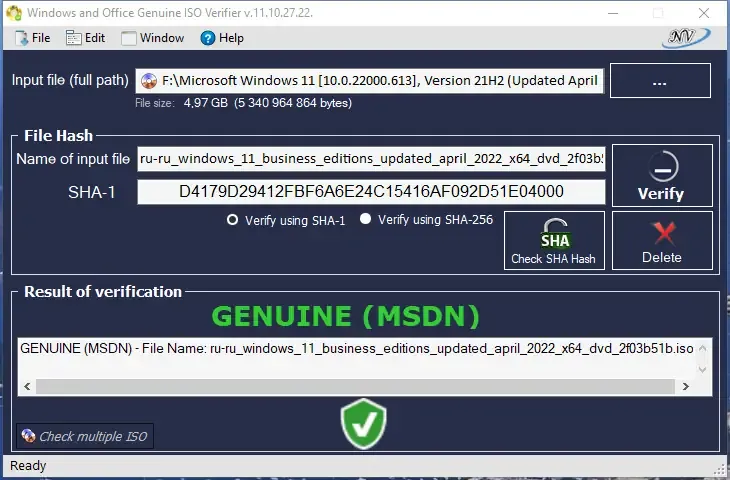Open the File menu
730x480 pixels.
32,38
